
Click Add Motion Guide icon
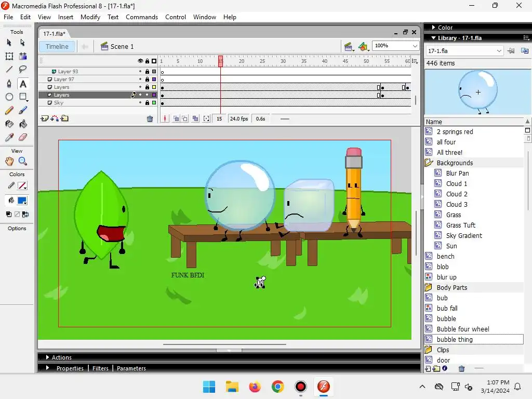[54, 118]
